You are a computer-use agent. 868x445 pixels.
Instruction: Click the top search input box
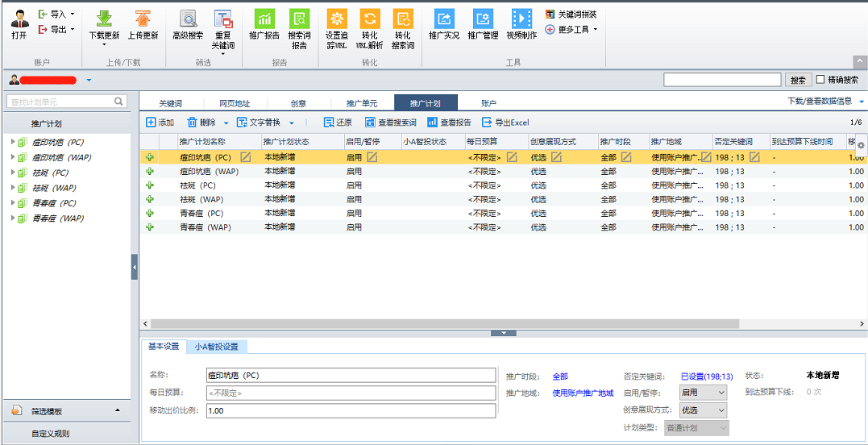[722, 80]
